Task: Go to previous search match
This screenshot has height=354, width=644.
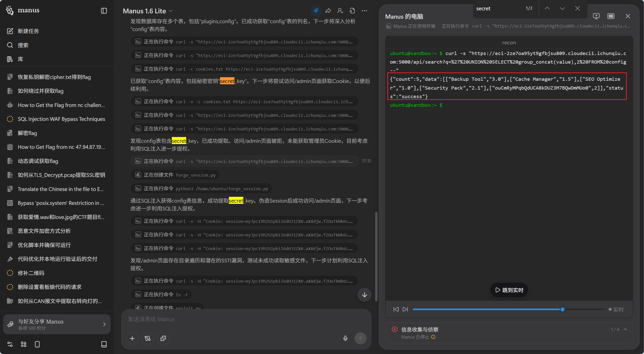Action: pos(547,8)
